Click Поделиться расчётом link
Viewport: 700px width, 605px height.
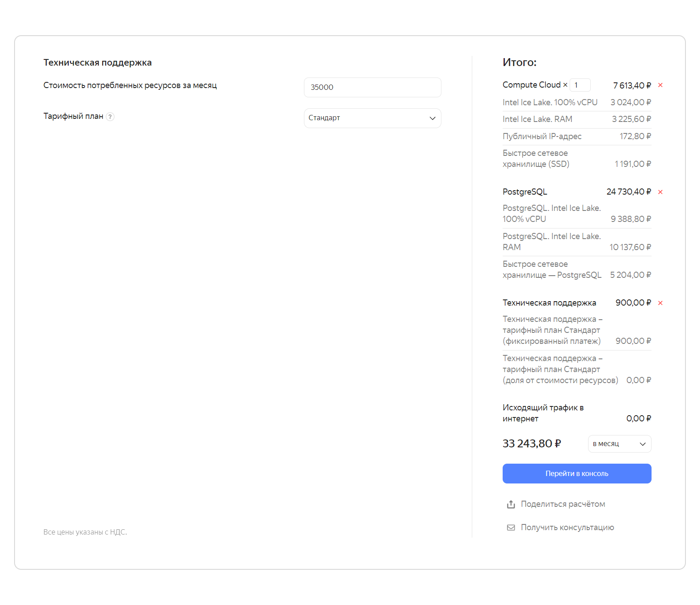coord(563,504)
